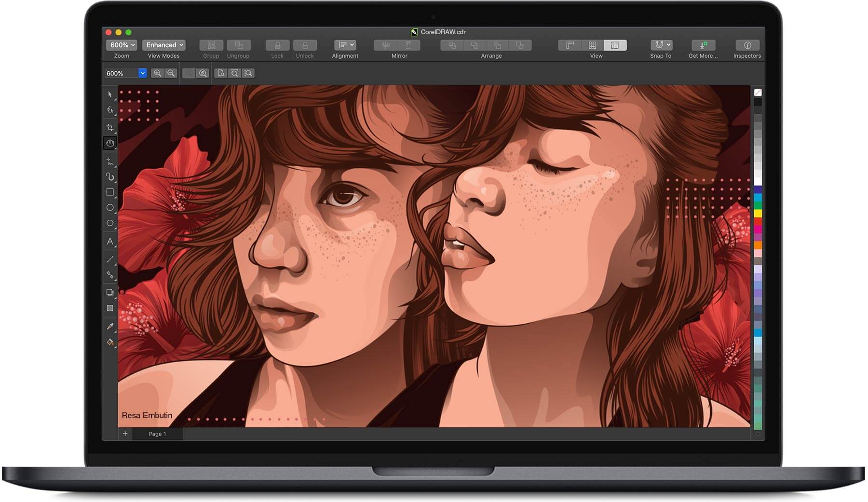Add a new page with plus button

[125, 434]
